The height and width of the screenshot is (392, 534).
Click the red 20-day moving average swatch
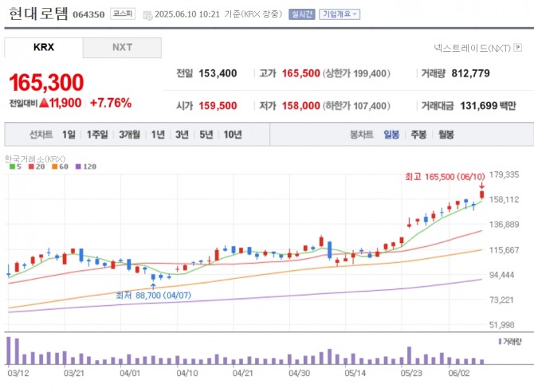point(31,167)
